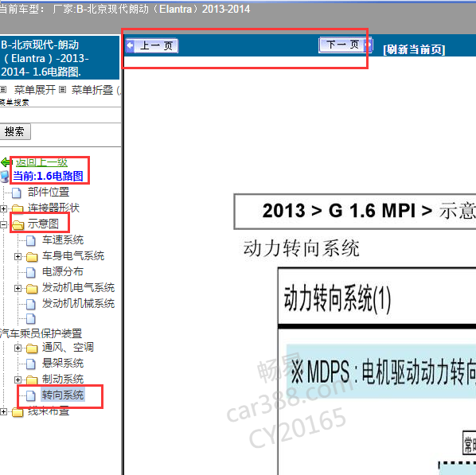Click the 车身电气系统 folder icon
Image resolution: width=476 pixels, height=475 pixels.
[x=32, y=256]
